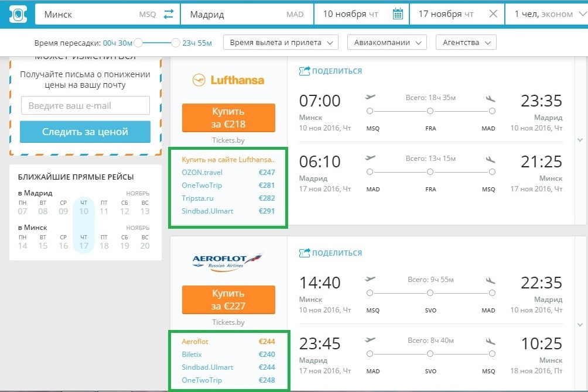The height and width of the screenshot is (392, 588).
Task: Edit the destination city field Мадрид
Action: pyautogui.click(x=247, y=14)
